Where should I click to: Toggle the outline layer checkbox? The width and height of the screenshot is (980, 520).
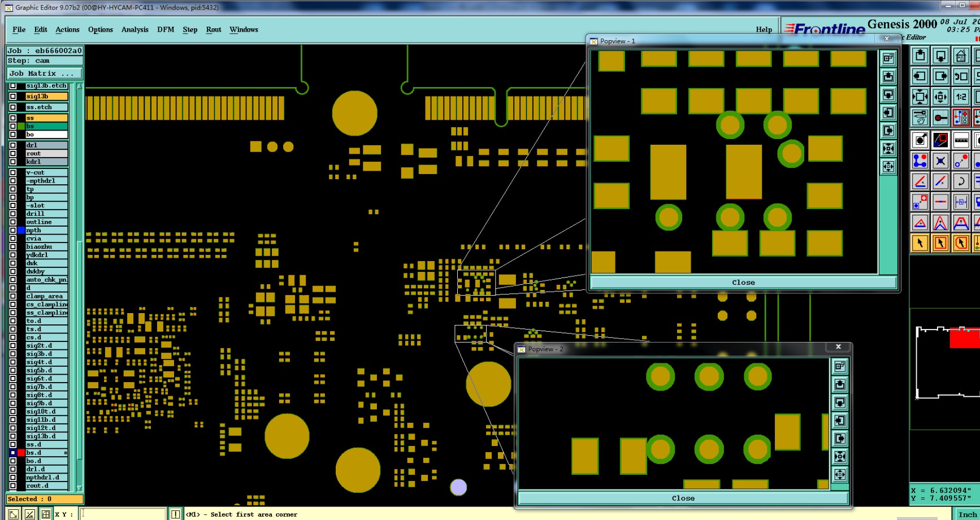click(x=12, y=222)
